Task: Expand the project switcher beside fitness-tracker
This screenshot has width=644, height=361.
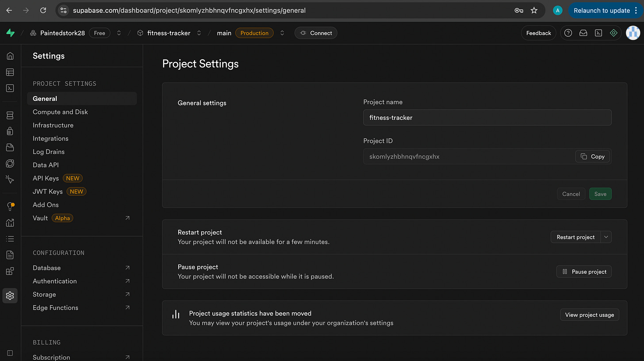Action: pos(199,33)
